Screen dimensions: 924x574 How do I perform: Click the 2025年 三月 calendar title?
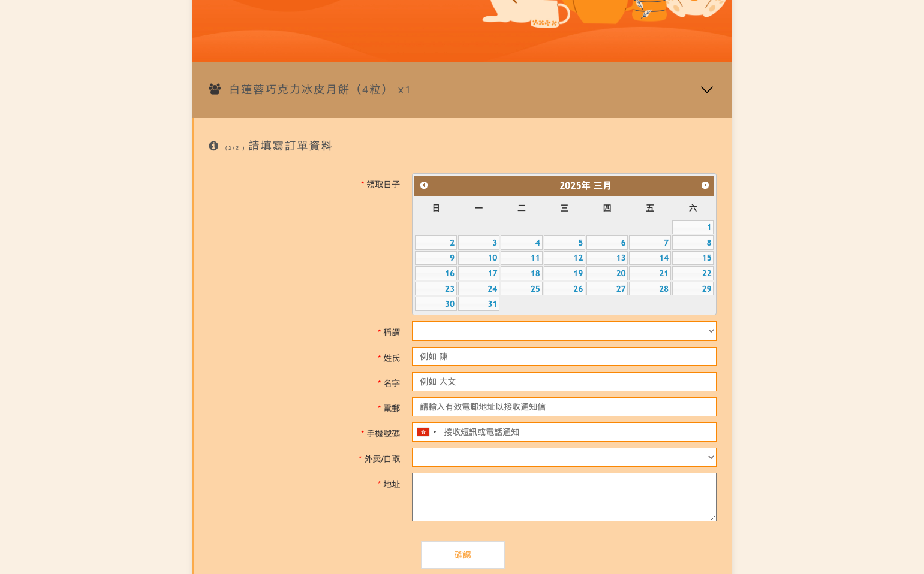pos(585,186)
